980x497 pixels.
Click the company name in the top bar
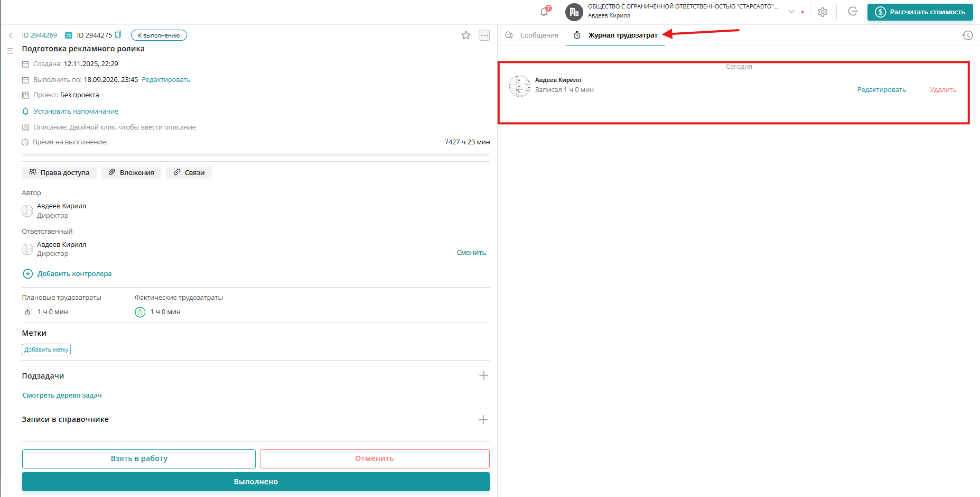pos(683,7)
